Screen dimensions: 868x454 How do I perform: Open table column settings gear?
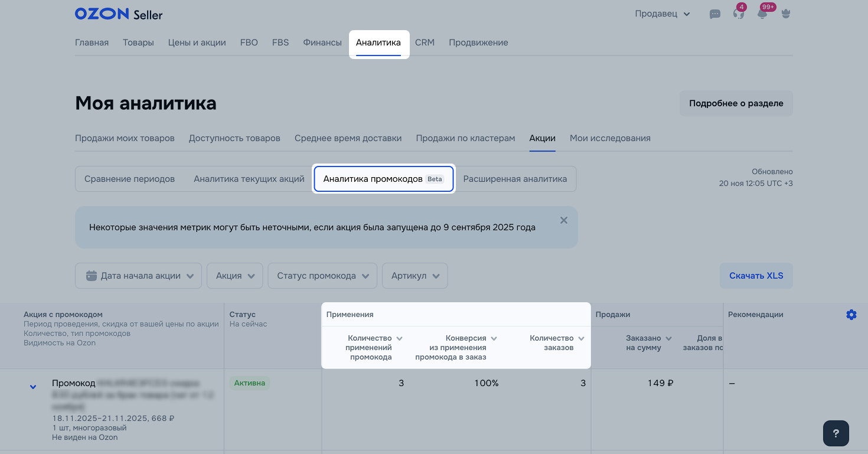[x=851, y=315]
